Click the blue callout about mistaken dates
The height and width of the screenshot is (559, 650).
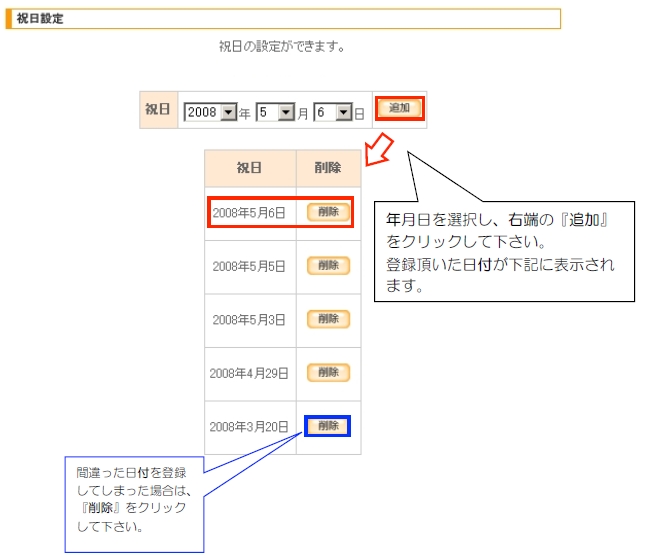(133, 498)
